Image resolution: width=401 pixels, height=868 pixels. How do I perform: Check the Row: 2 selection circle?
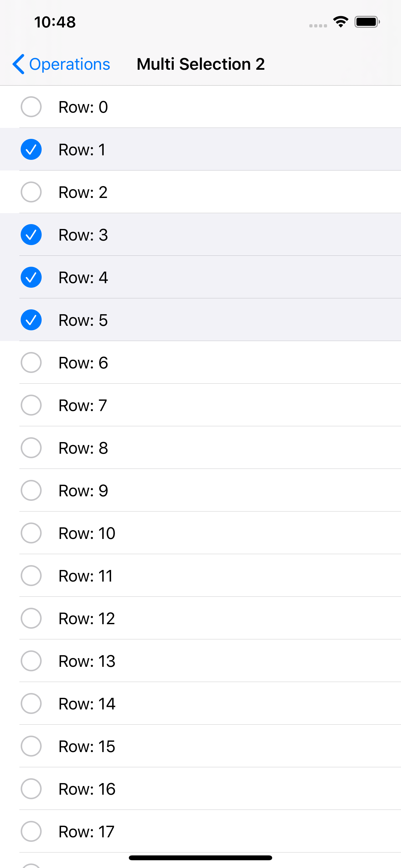[x=31, y=192]
